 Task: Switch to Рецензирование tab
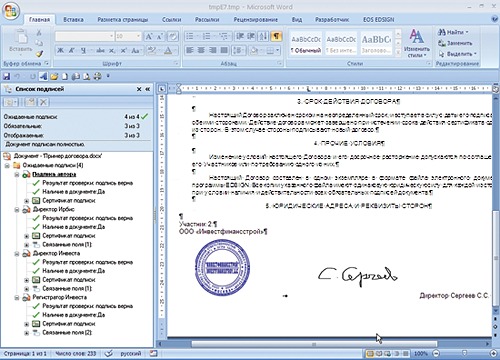pos(255,20)
